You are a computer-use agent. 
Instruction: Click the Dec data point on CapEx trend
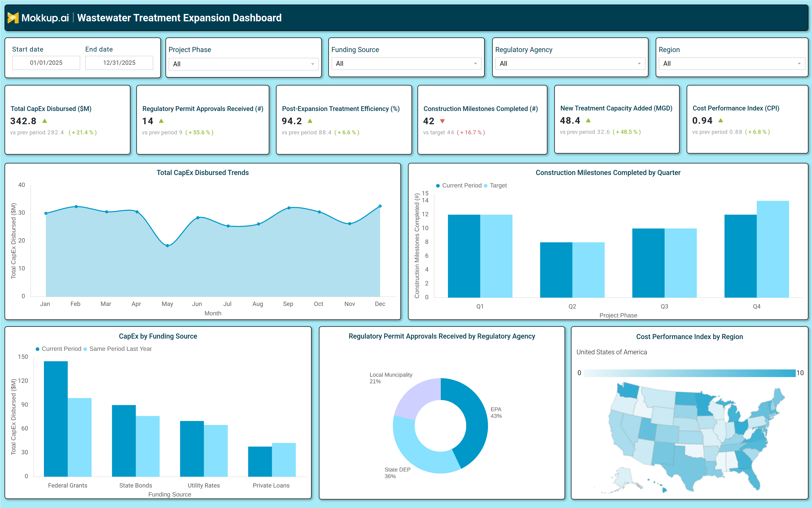coord(380,206)
